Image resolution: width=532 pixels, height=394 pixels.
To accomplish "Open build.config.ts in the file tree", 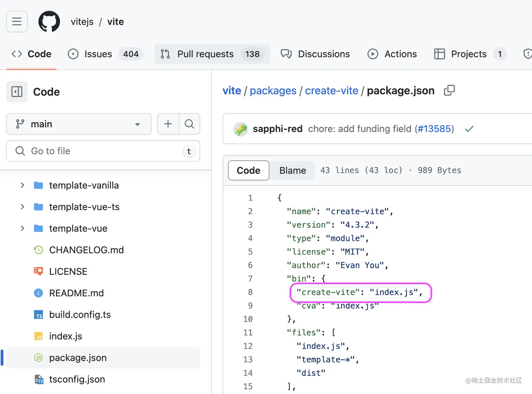I will tap(80, 315).
